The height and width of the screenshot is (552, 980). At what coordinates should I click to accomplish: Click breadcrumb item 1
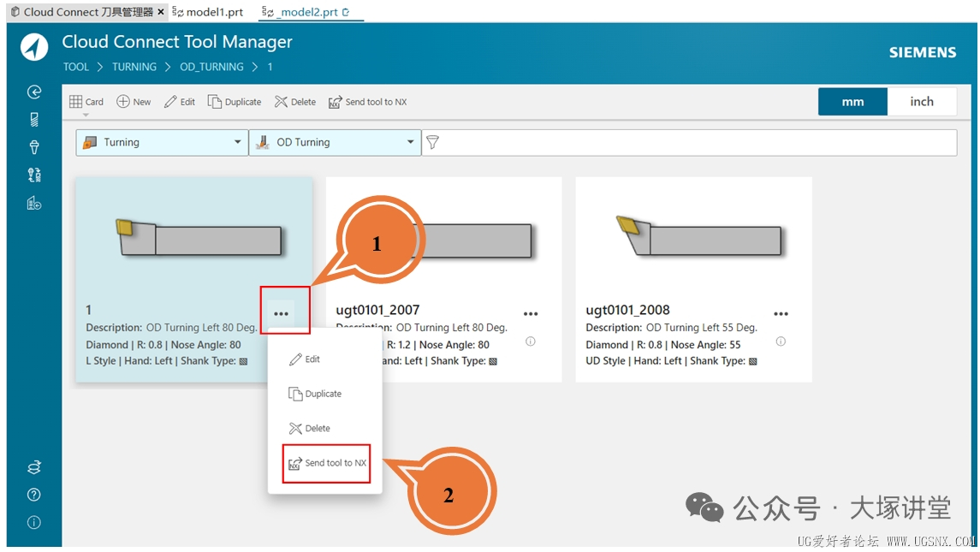click(270, 67)
